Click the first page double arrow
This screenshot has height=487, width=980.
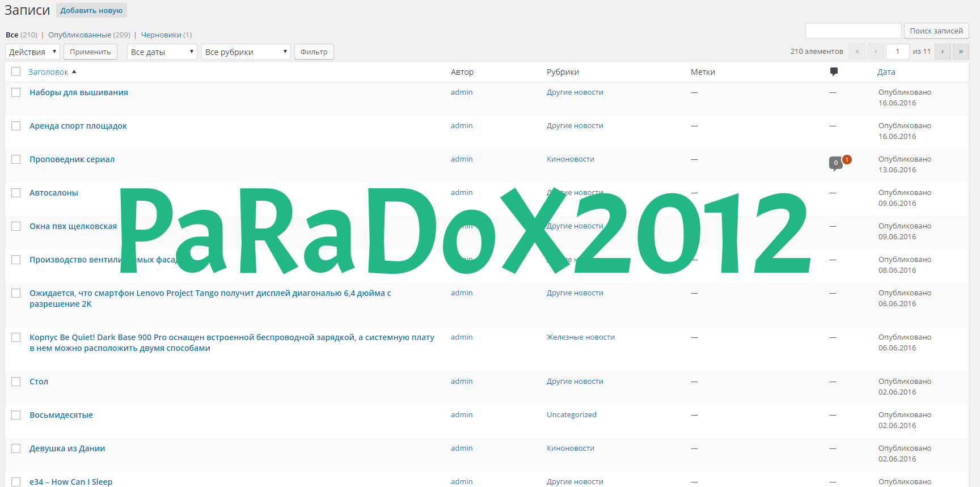click(857, 52)
